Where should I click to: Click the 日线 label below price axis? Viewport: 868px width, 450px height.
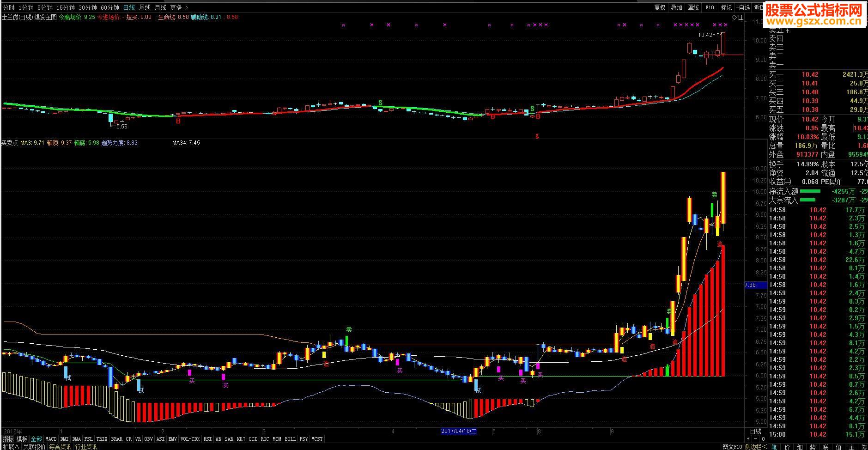[x=755, y=431]
